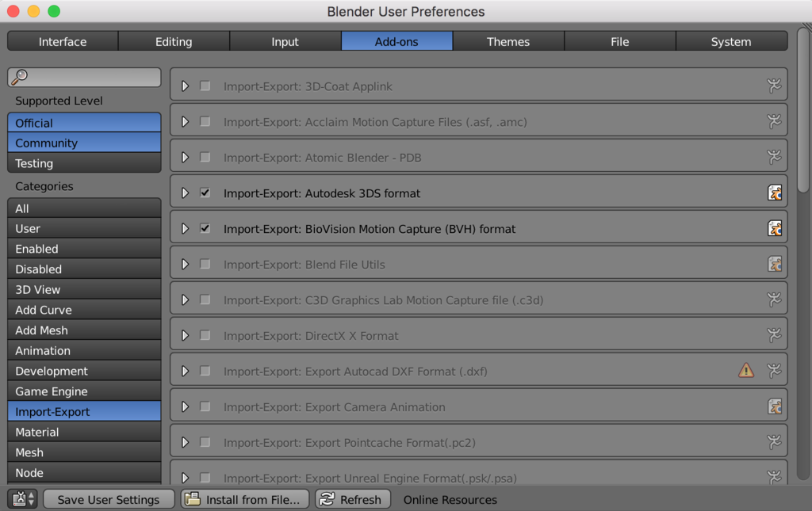Expand the Atomic Blender - PDB details
The width and height of the screenshot is (812, 511).
[185, 157]
